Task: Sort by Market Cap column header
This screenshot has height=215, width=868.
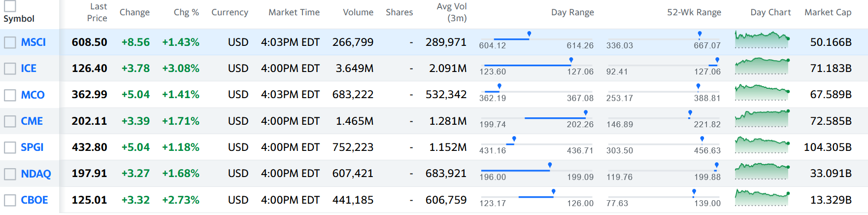Action: [828, 12]
